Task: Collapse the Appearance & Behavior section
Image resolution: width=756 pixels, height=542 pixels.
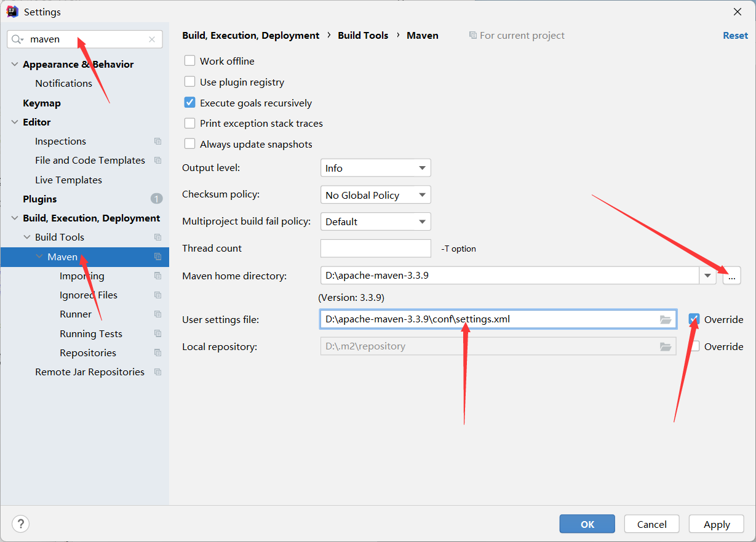Action: pyautogui.click(x=15, y=64)
